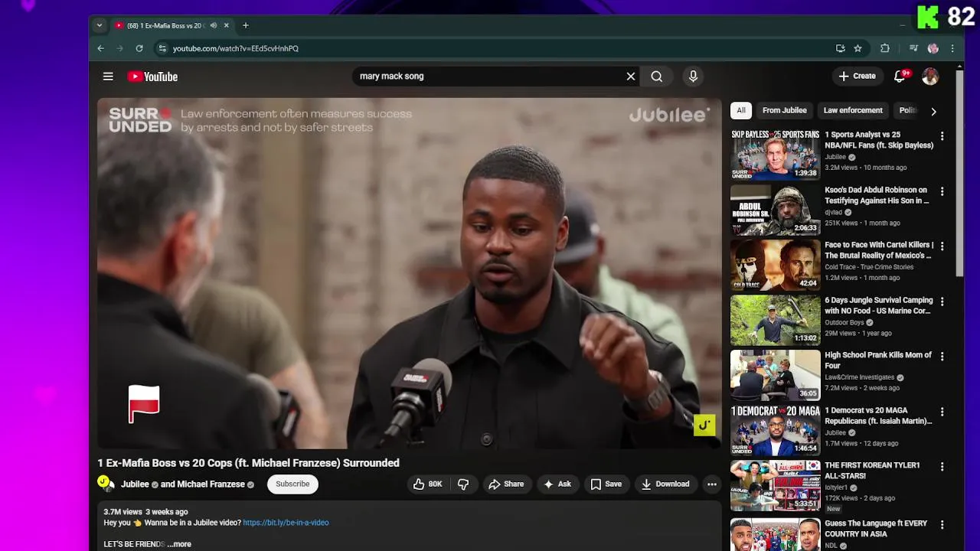Image resolution: width=980 pixels, height=551 pixels.
Task: View site information icon in address bar
Action: (x=162, y=48)
